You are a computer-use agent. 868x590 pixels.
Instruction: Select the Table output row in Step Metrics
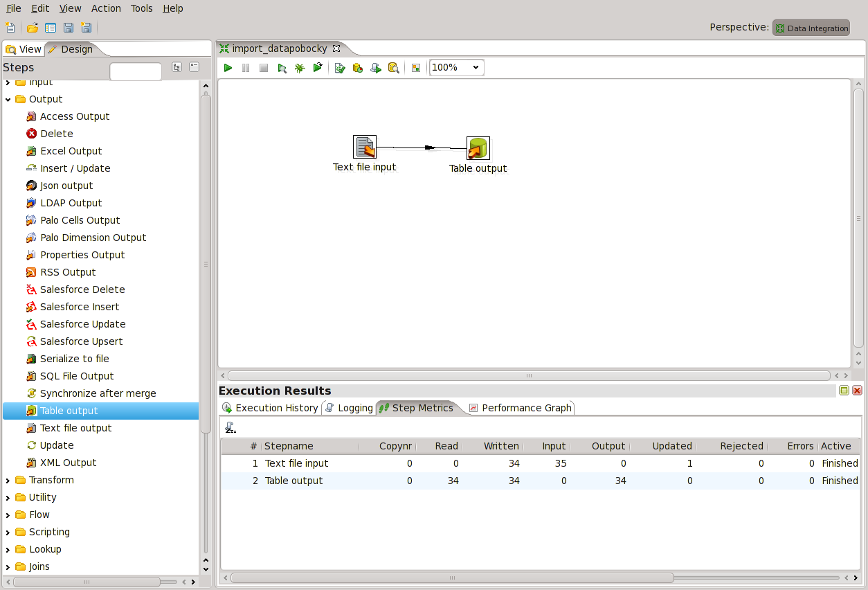[540, 481]
